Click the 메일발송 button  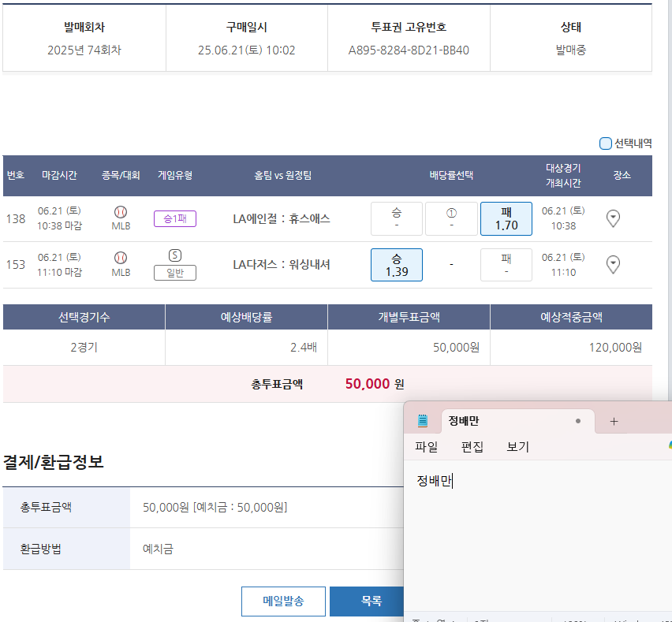point(282,601)
